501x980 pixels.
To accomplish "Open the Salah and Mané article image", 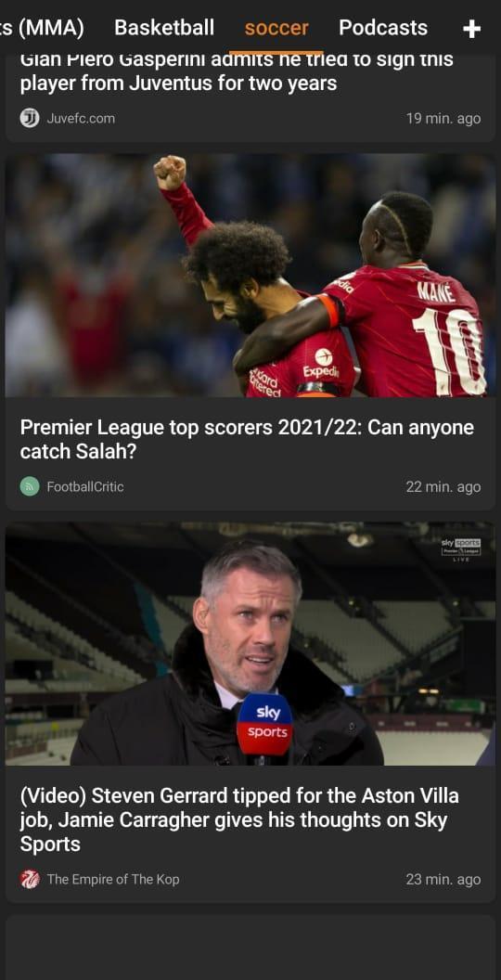I will point(250,275).
